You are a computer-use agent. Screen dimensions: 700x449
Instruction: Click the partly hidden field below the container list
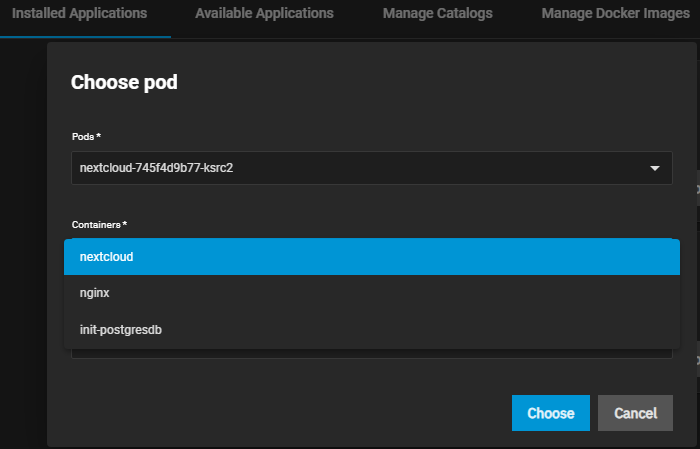pyautogui.click(x=371, y=353)
